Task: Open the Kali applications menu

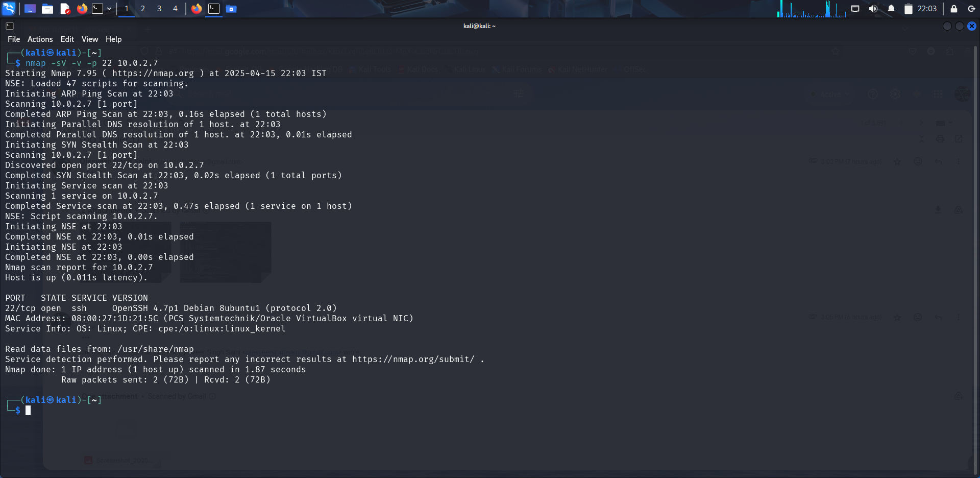Action: [x=9, y=9]
